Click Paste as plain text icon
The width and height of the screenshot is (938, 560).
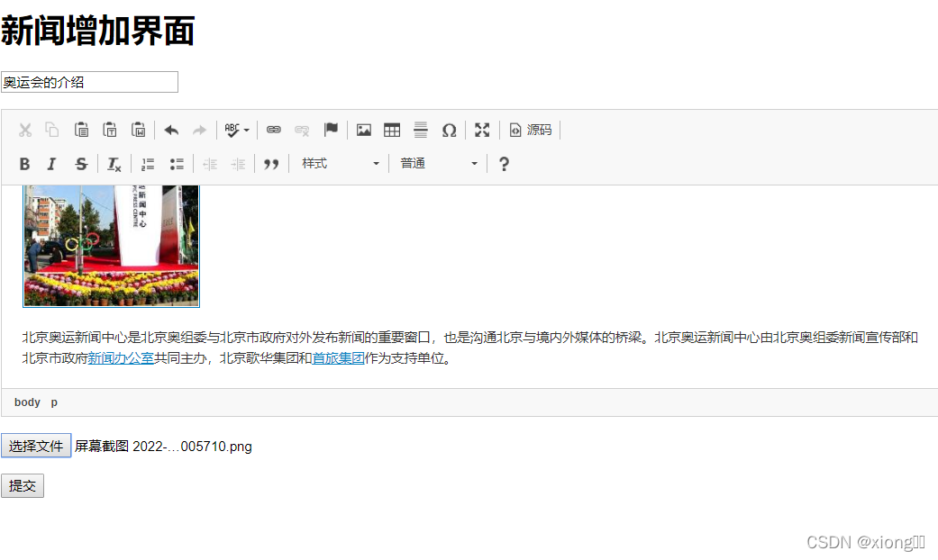point(110,130)
